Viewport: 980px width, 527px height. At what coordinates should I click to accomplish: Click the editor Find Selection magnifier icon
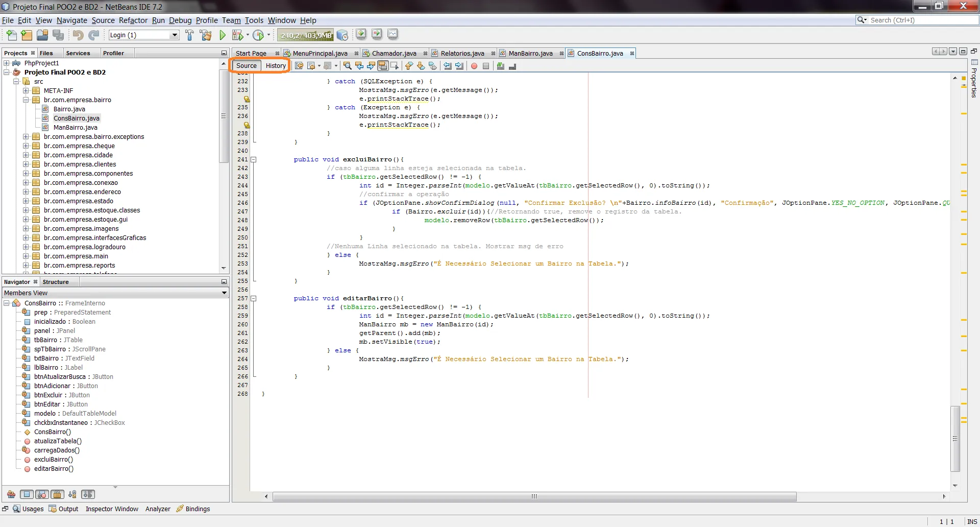point(348,66)
